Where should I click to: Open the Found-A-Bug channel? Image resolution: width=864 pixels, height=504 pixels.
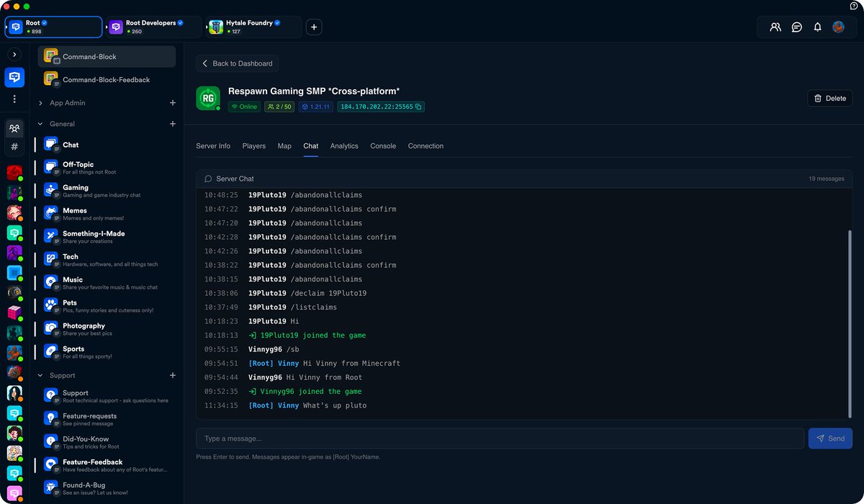click(x=107, y=488)
